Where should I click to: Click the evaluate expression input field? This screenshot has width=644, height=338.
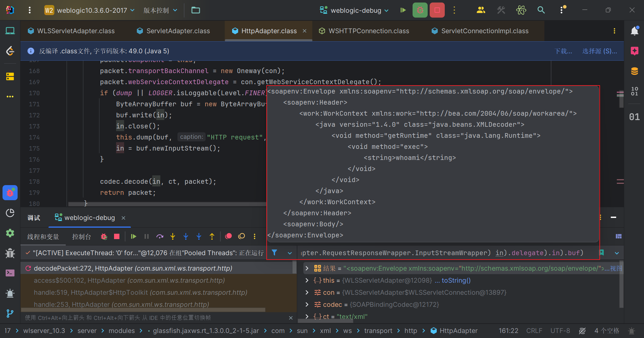pyautogui.click(x=447, y=253)
